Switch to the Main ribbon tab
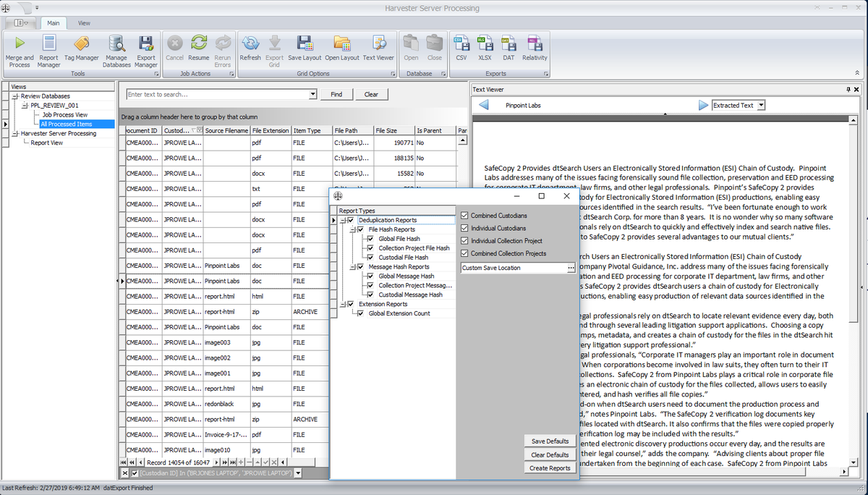The width and height of the screenshot is (868, 495). tap(53, 23)
